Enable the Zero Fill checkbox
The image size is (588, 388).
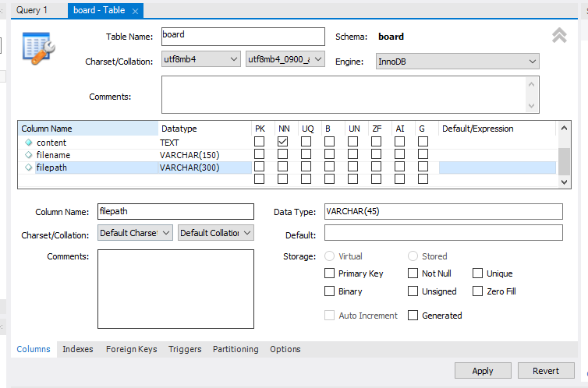click(x=477, y=291)
